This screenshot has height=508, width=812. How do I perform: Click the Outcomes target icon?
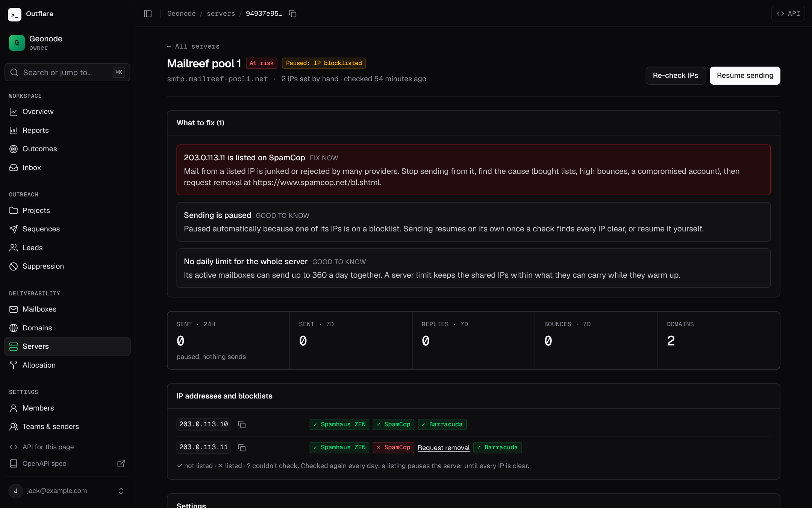[14, 149]
